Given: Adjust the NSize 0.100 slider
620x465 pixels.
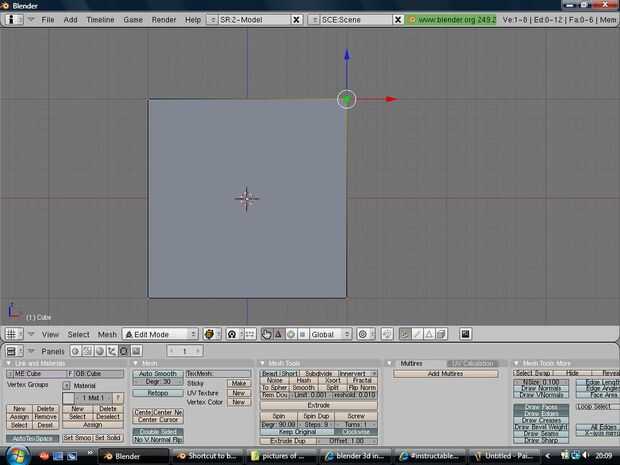Looking at the screenshot, I should pyautogui.click(x=541, y=382).
